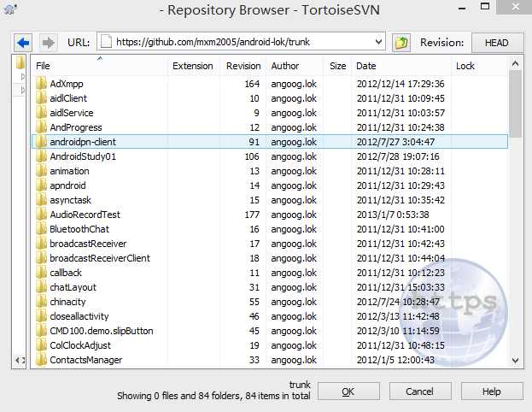Select the broadcastReceiverClient folder name
532x412 pixels.
100,258
